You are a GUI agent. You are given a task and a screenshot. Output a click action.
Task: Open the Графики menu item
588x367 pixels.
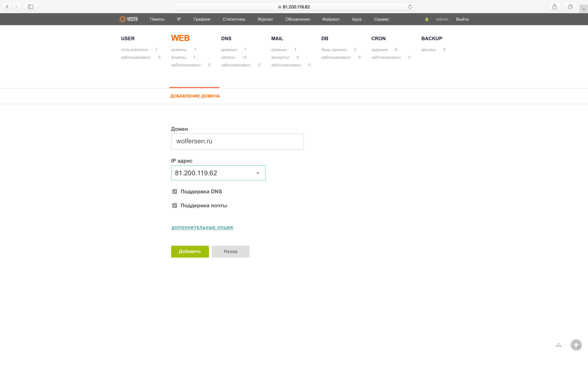(202, 19)
